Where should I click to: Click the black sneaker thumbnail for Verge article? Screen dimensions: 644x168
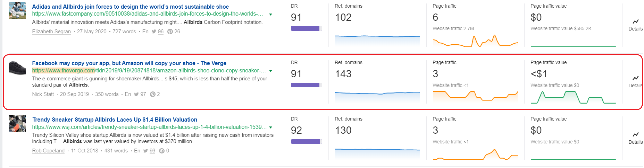pyautogui.click(x=17, y=67)
